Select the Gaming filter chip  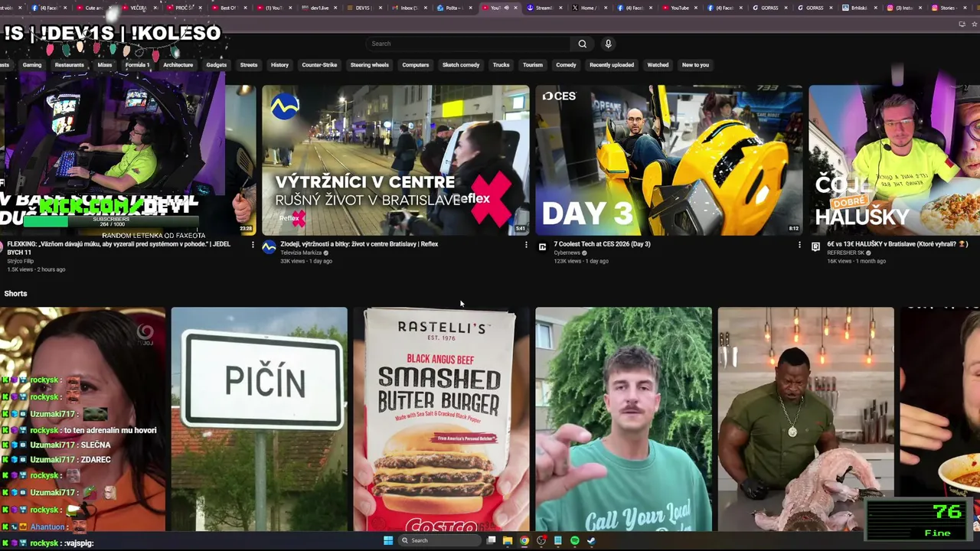pos(32,65)
